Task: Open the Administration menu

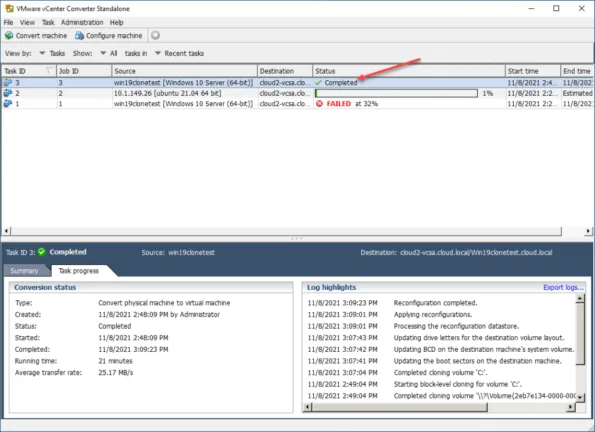Action: coord(82,23)
